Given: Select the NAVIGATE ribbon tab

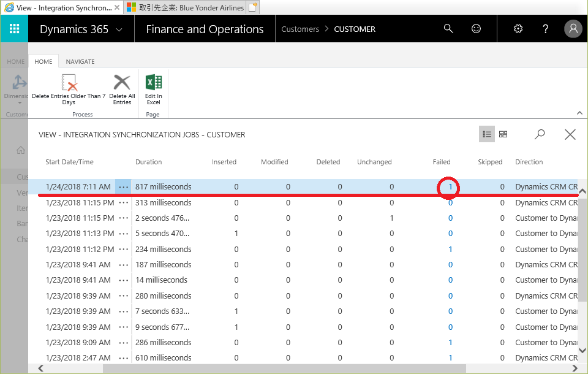Looking at the screenshot, I should click(80, 61).
